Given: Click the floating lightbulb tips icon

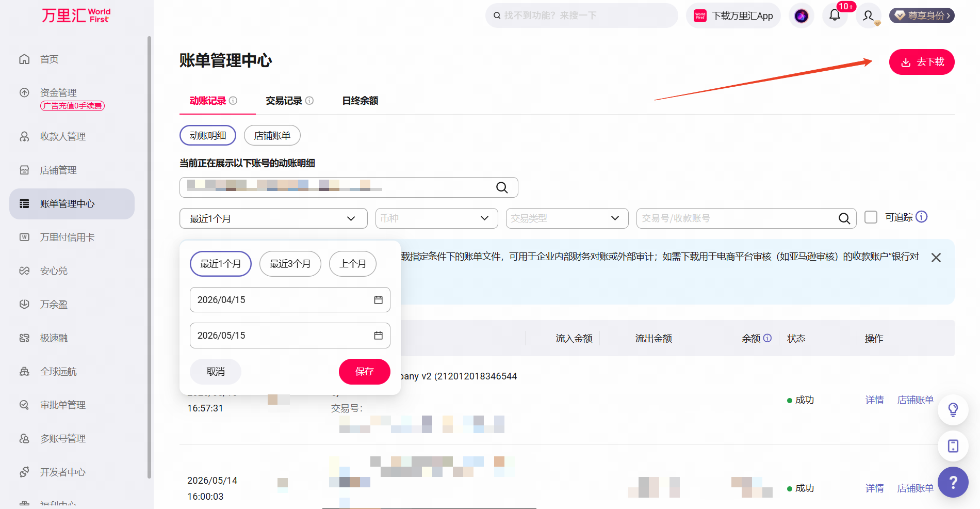Looking at the screenshot, I should 953,410.
